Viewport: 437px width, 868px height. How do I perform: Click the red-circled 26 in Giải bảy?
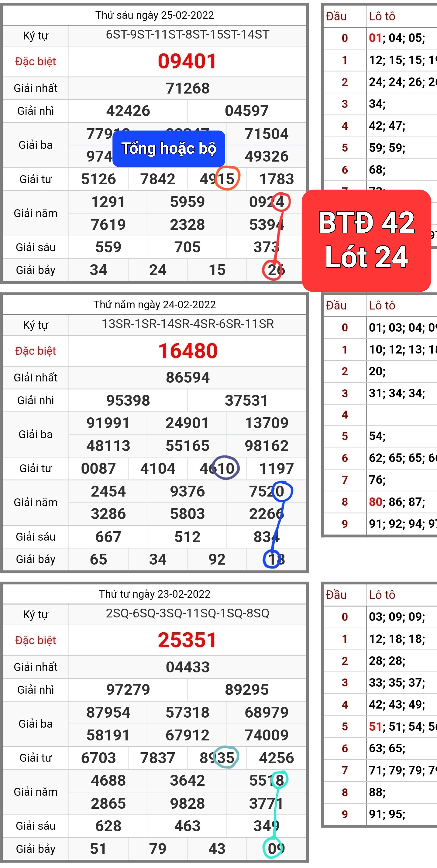tap(276, 270)
